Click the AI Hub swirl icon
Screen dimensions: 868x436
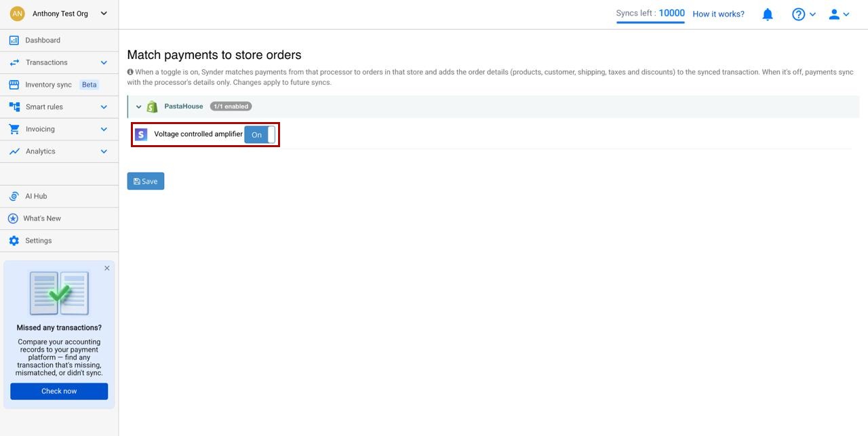tap(14, 196)
